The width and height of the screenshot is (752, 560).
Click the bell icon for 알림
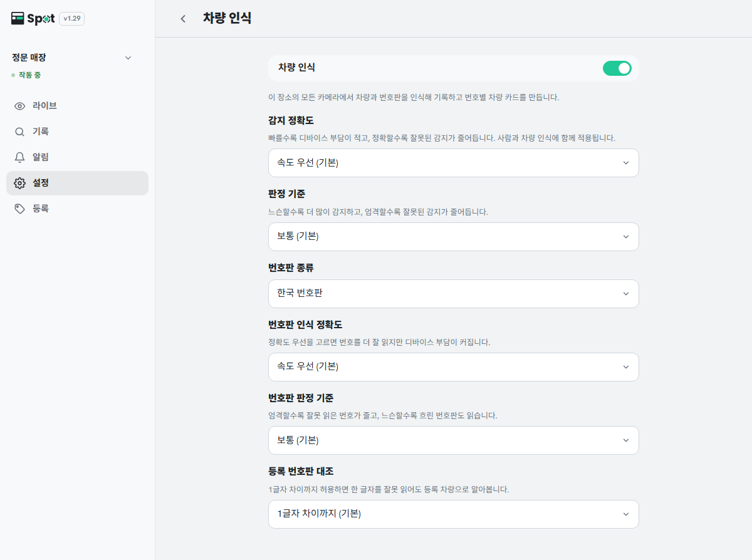click(20, 157)
